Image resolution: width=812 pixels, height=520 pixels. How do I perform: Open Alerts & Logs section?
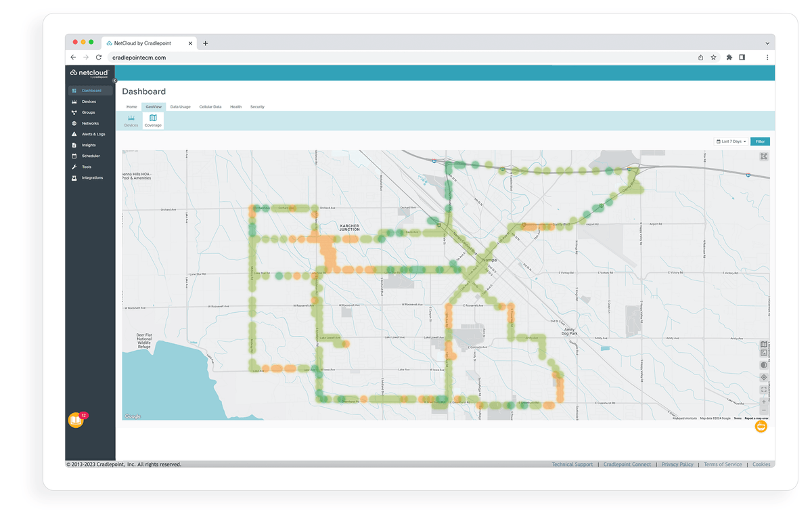coord(90,134)
